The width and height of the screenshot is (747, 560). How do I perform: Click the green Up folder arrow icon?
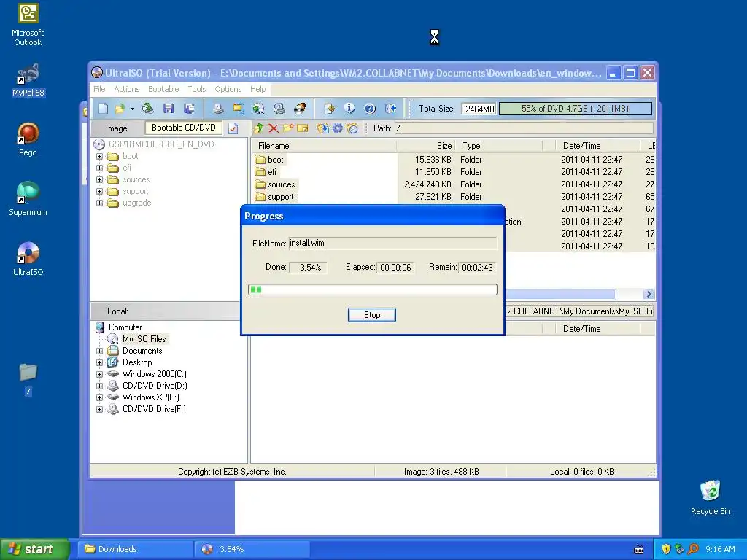click(x=259, y=128)
